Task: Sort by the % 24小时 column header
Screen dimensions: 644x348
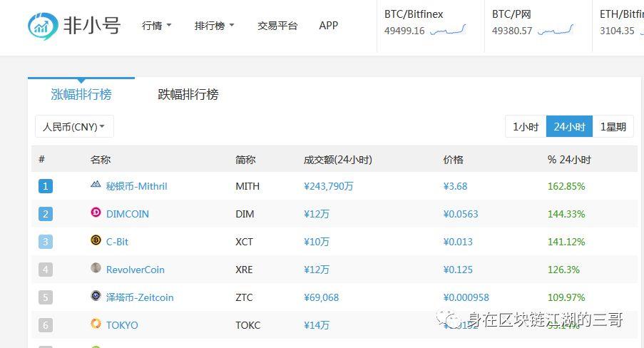Action: click(569, 160)
